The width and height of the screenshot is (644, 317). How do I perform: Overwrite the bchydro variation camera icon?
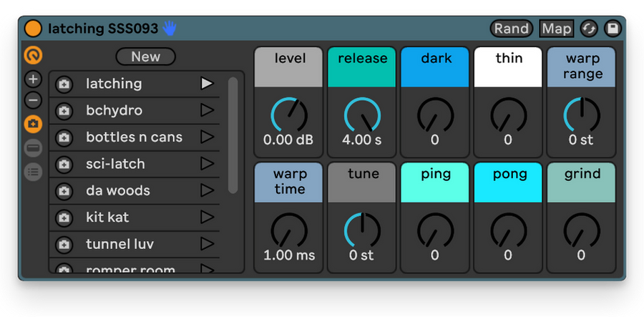click(64, 111)
